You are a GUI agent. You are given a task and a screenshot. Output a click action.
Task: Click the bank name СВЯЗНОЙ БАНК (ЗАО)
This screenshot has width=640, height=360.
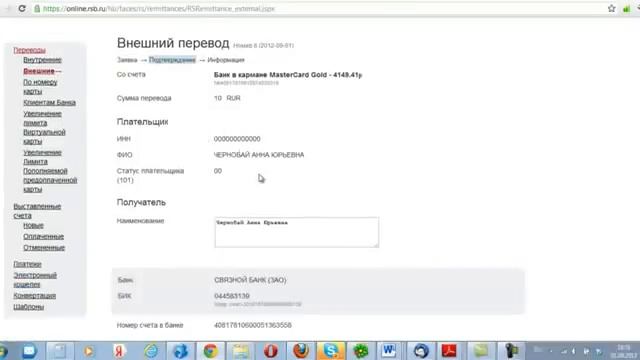[x=250, y=280]
